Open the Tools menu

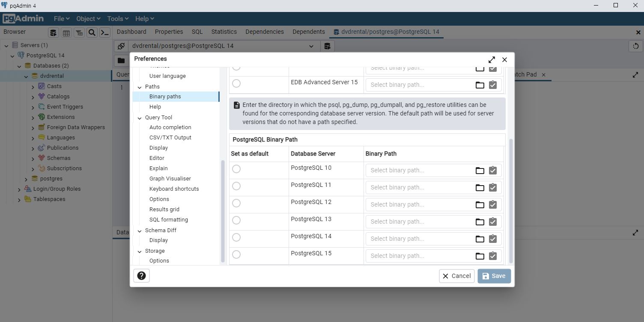point(118,19)
